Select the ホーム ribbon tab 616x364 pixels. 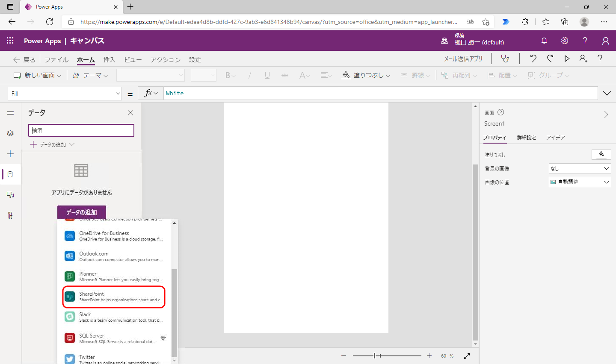(86, 60)
